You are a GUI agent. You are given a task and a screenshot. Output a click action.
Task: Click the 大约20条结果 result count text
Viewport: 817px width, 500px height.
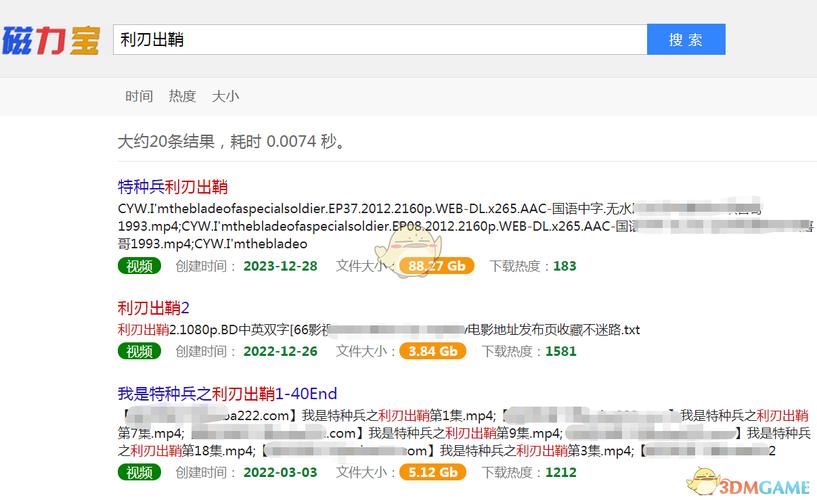click(166, 141)
